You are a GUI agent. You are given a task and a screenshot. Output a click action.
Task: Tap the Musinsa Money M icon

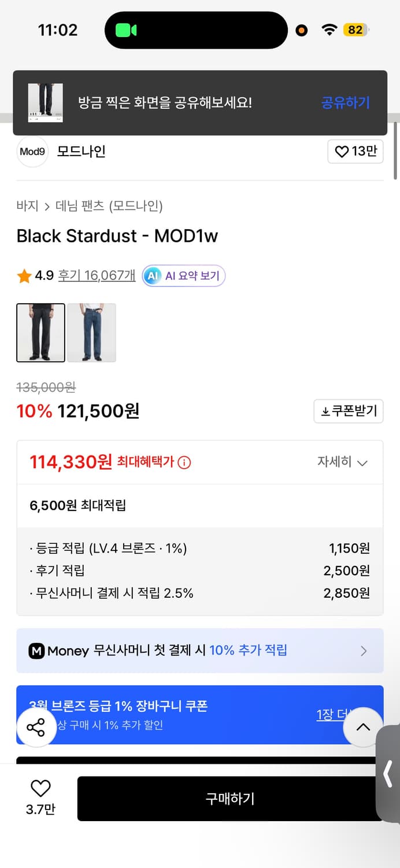38,650
